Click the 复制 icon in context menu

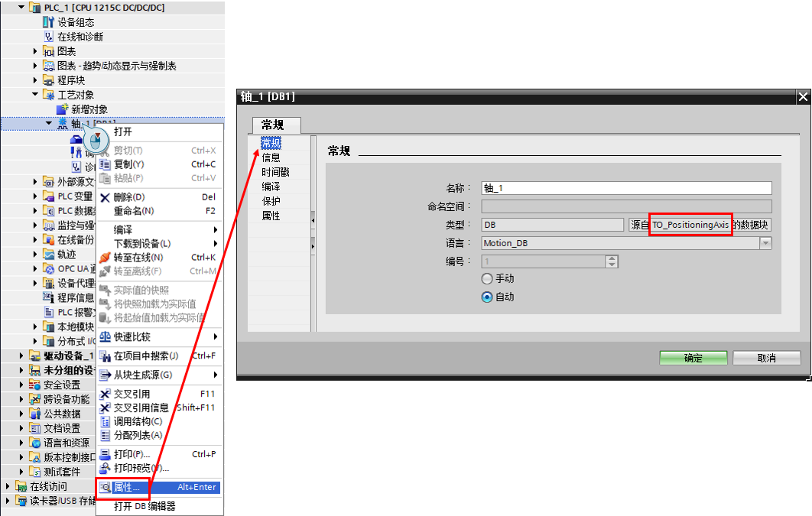[x=105, y=164]
